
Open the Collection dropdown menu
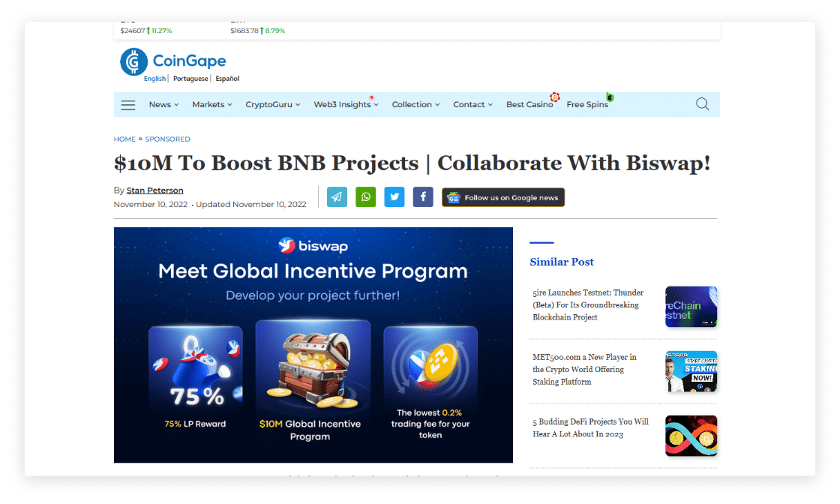(x=415, y=105)
